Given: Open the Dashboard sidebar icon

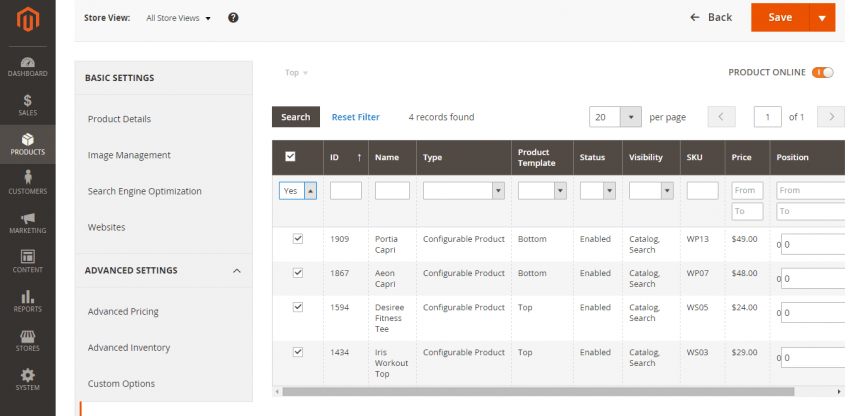Looking at the screenshot, I should pyautogui.click(x=28, y=67).
